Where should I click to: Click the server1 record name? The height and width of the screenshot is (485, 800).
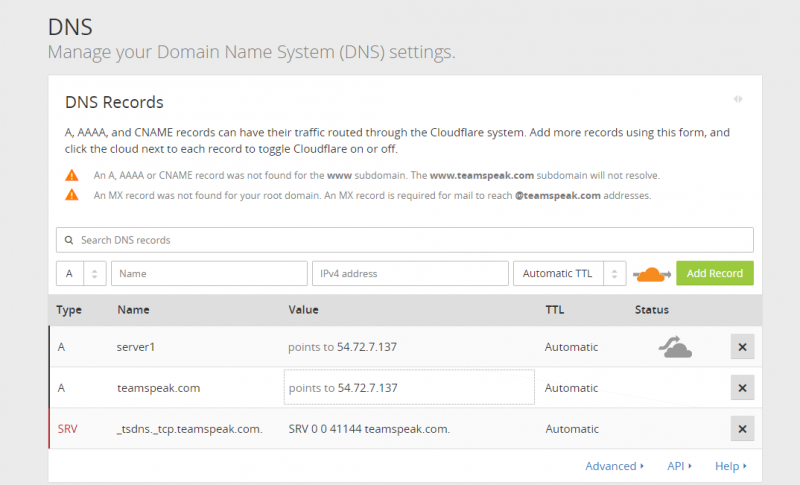tap(136, 347)
